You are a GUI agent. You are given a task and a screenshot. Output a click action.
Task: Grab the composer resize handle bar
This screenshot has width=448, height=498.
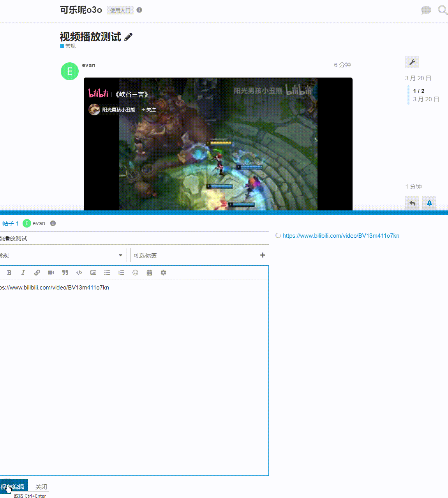(272, 212)
